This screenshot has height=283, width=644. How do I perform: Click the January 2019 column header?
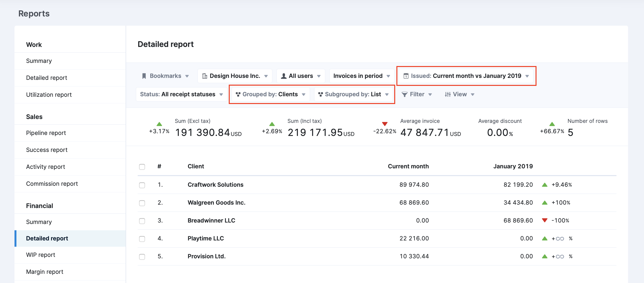click(513, 166)
